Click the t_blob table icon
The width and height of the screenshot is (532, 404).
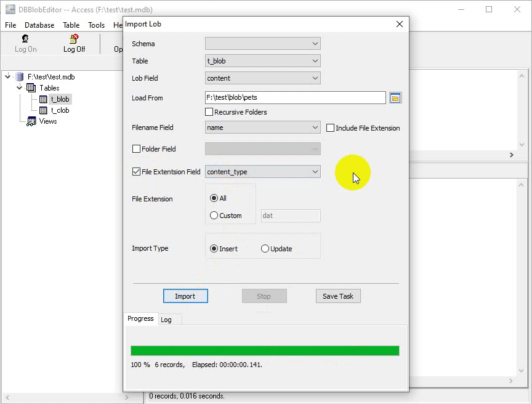(x=43, y=99)
